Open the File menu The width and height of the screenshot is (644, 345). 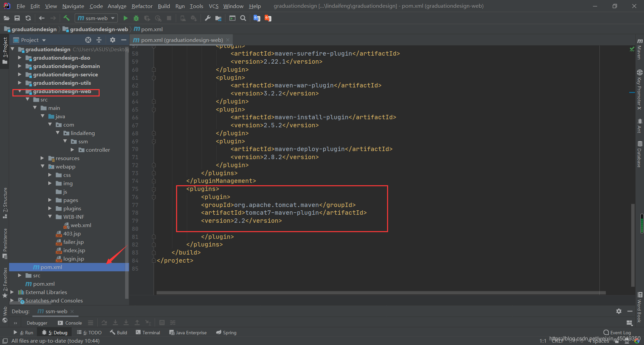tap(21, 6)
